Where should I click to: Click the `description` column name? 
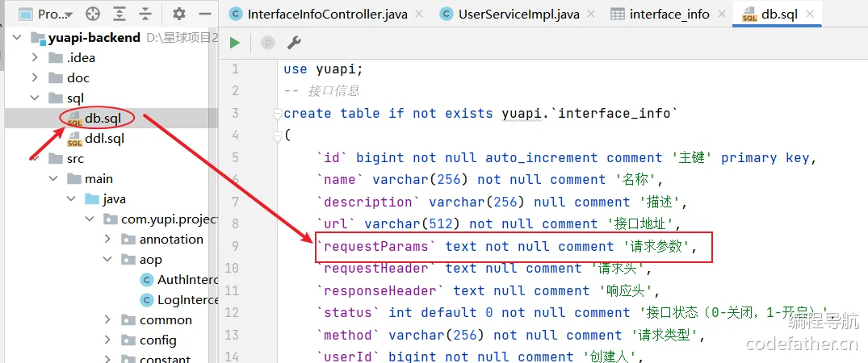(368, 202)
